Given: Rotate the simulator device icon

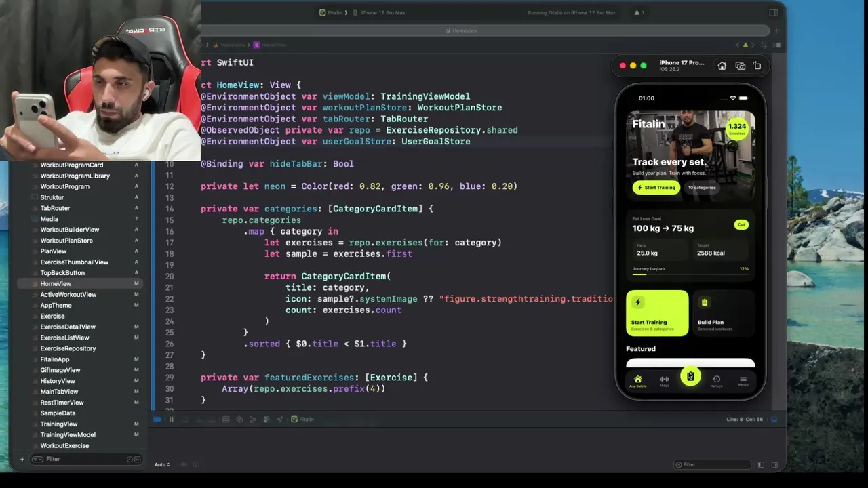Looking at the screenshot, I should [x=757, y=66].
